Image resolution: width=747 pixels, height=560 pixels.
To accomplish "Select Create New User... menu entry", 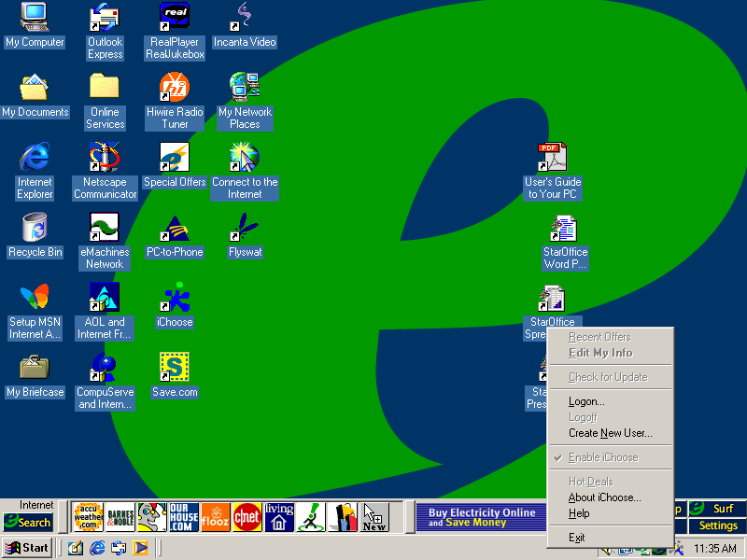I will (x=610, y=433).
